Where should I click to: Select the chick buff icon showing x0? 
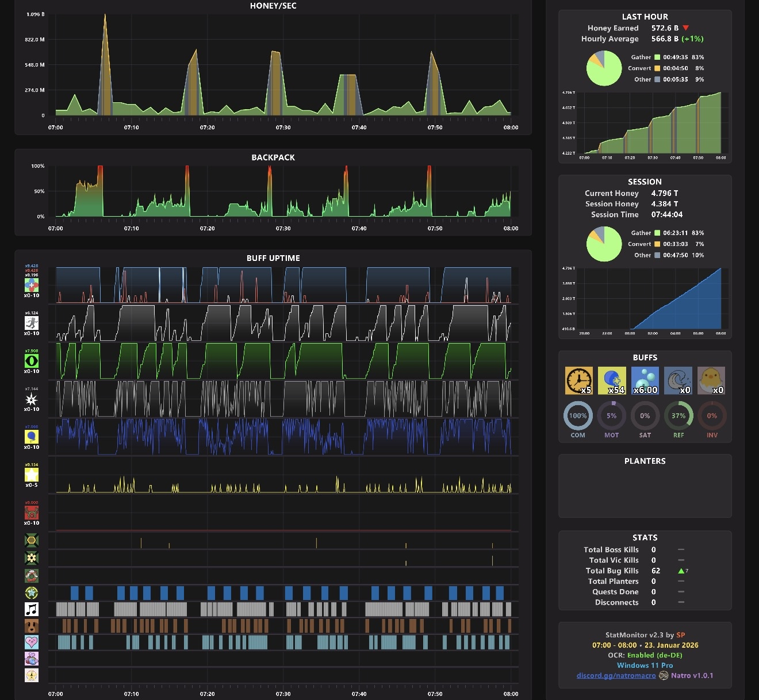(711, 381)
